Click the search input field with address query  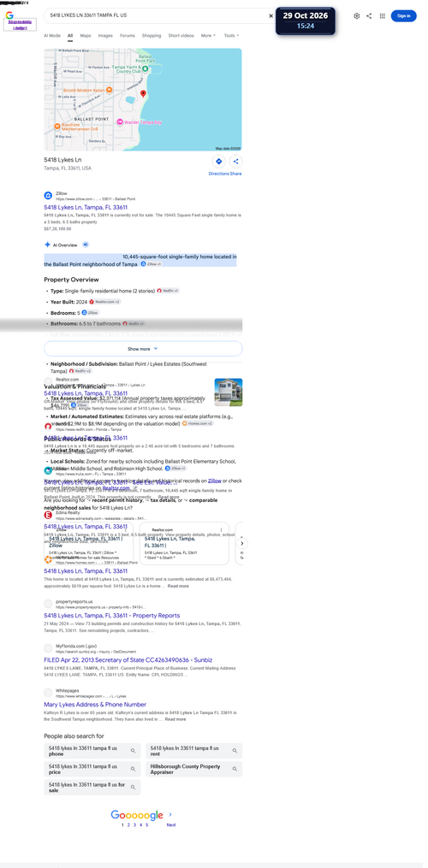click(x=155, y=15)
